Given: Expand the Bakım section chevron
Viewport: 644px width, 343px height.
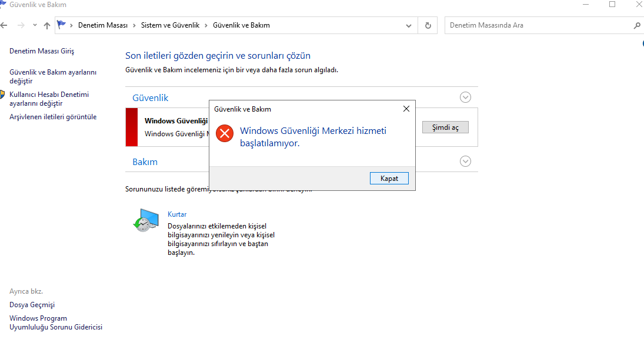Looking at the screenshot, I should (x=465, y=162).
